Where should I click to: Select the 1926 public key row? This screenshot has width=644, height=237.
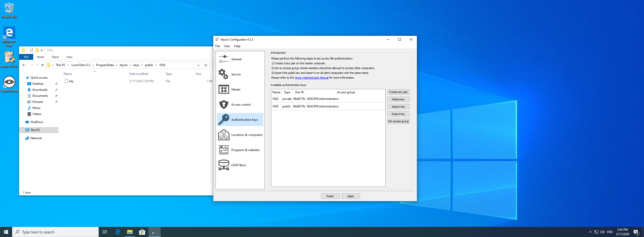coord(328,106)
